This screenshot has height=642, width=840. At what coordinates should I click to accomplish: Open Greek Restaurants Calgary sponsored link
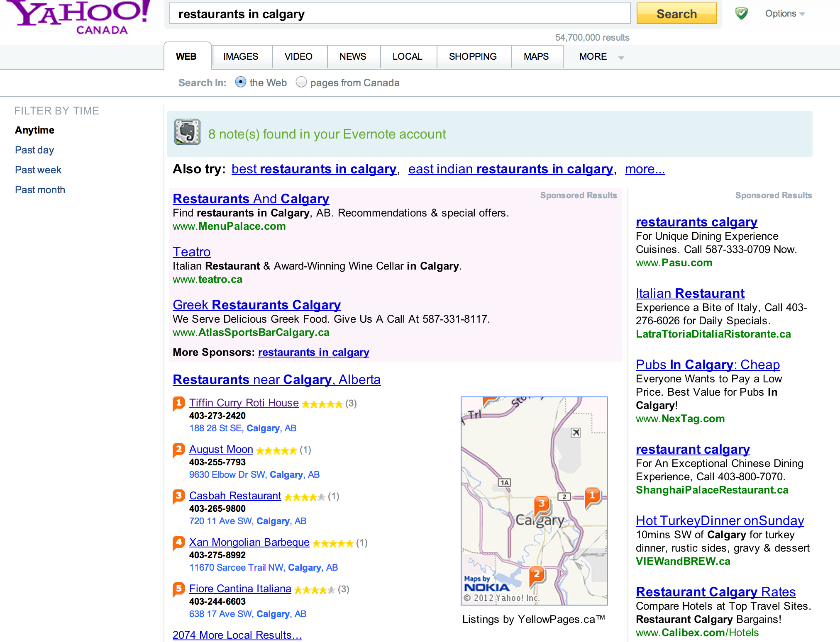pos(257,305)
